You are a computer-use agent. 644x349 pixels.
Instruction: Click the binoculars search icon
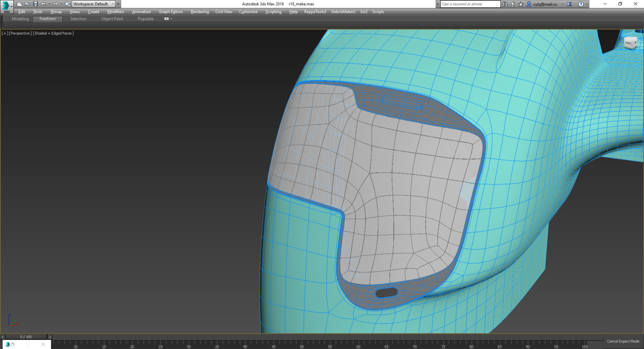[505, 4]
